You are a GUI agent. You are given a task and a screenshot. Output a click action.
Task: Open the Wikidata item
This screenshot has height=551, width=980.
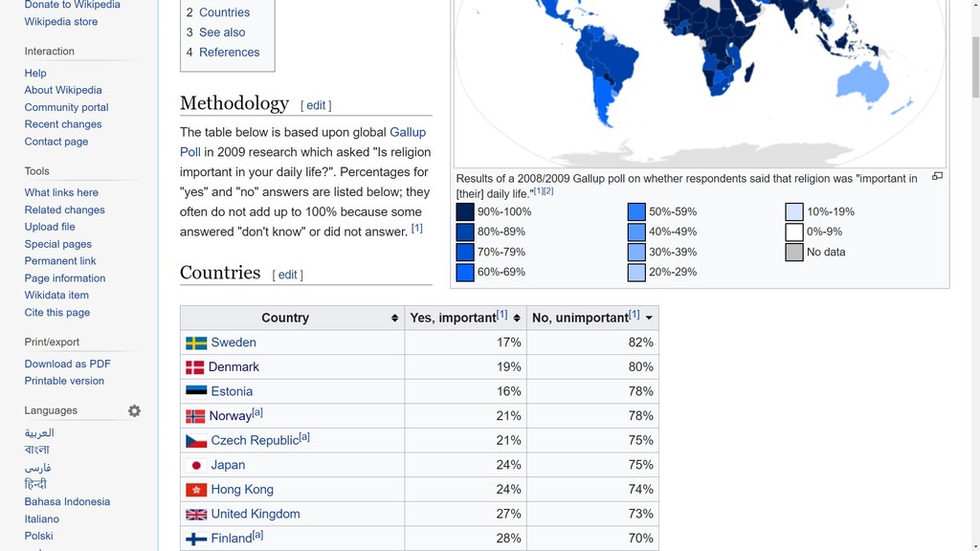56,295
